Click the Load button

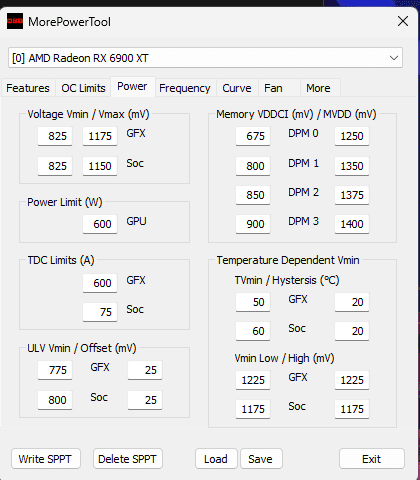(x=216, y=459)
